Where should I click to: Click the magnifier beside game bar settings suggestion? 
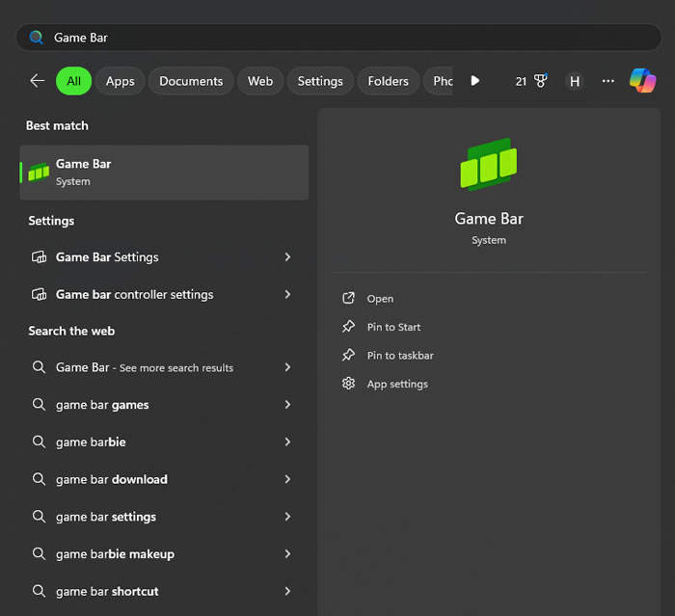coord(39,517)
